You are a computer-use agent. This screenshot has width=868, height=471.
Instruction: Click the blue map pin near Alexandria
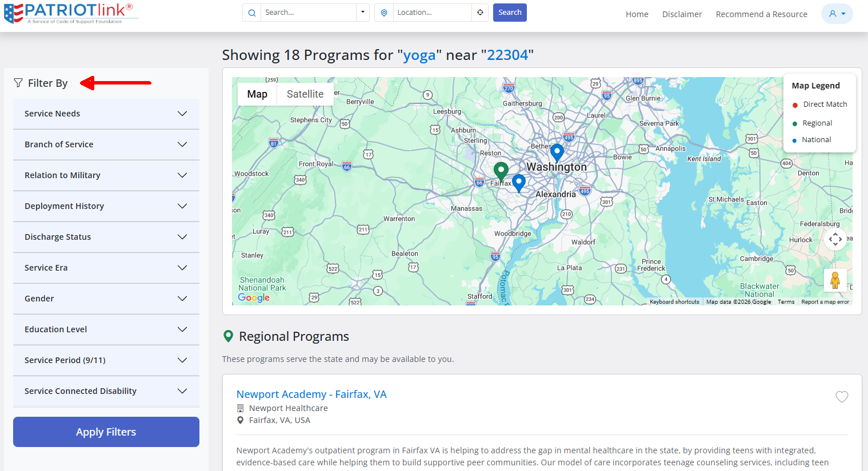click(519, 183)
